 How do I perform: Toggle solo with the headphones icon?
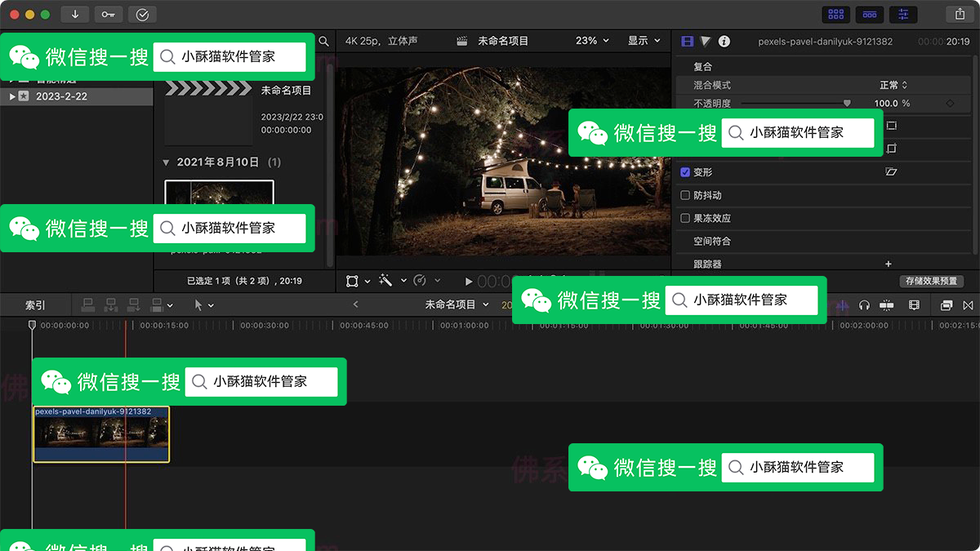pyautogui.click(x=864, y=304)
